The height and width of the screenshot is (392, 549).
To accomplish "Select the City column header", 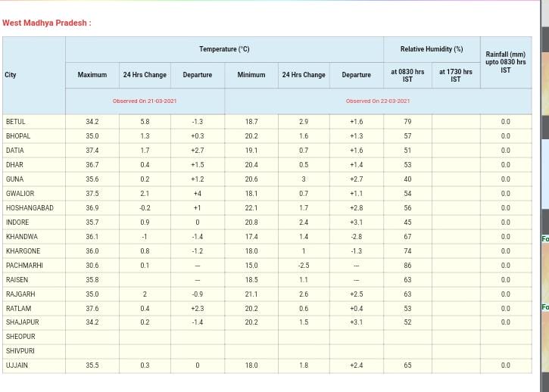I will click(x=11, y=75).
